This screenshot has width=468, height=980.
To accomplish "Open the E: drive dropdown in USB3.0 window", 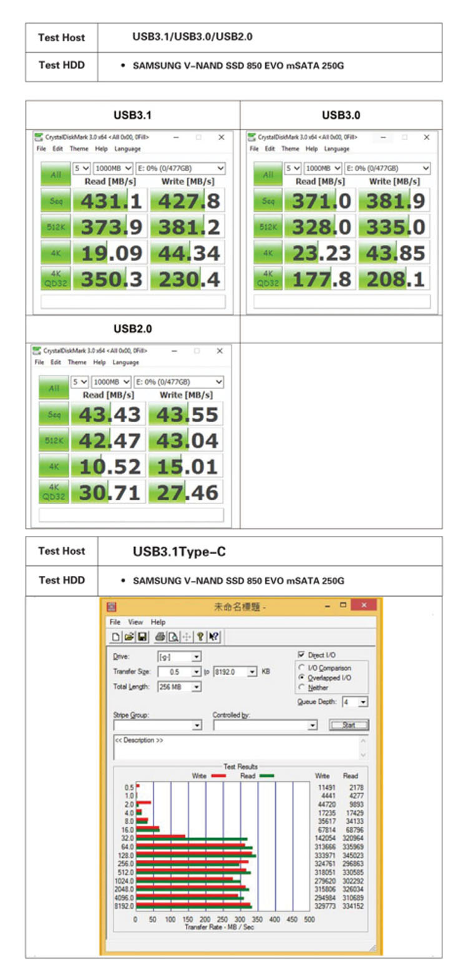I will [388, 168].
